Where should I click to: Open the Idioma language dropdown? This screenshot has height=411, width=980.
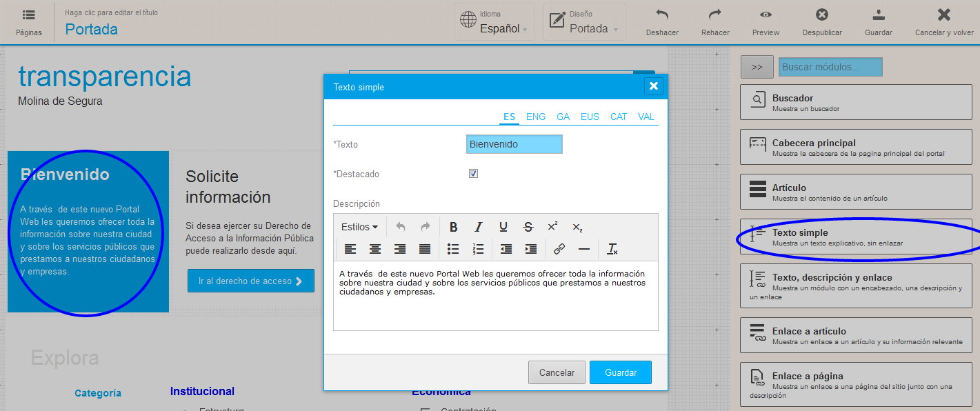click(494, 22)
